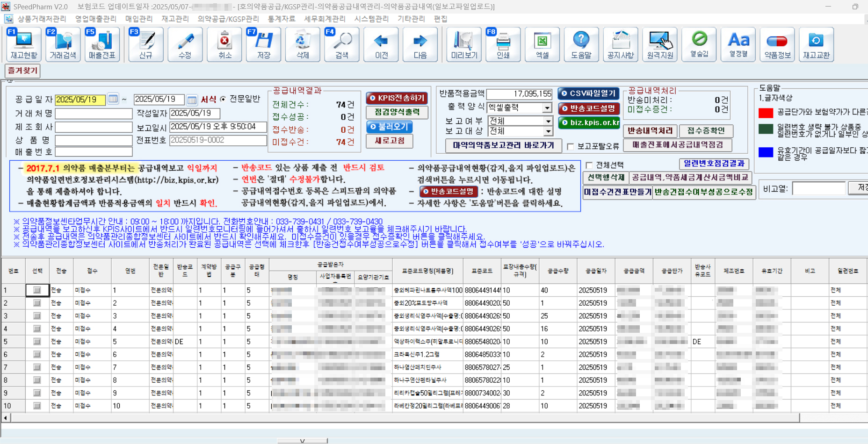Open 약품정보 drug information
The image size is (868, 444).
[777, 44]
